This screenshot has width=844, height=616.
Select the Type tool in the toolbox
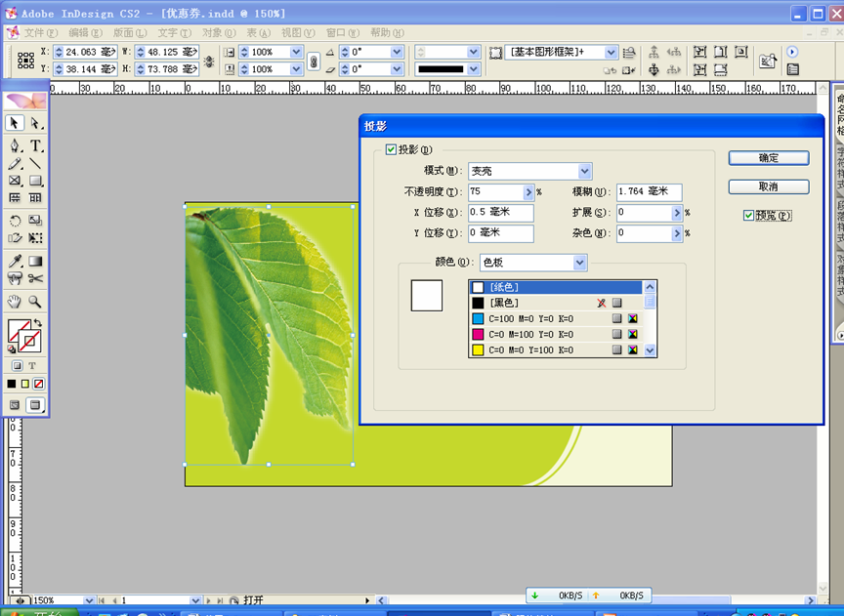[x=35, y=145]
